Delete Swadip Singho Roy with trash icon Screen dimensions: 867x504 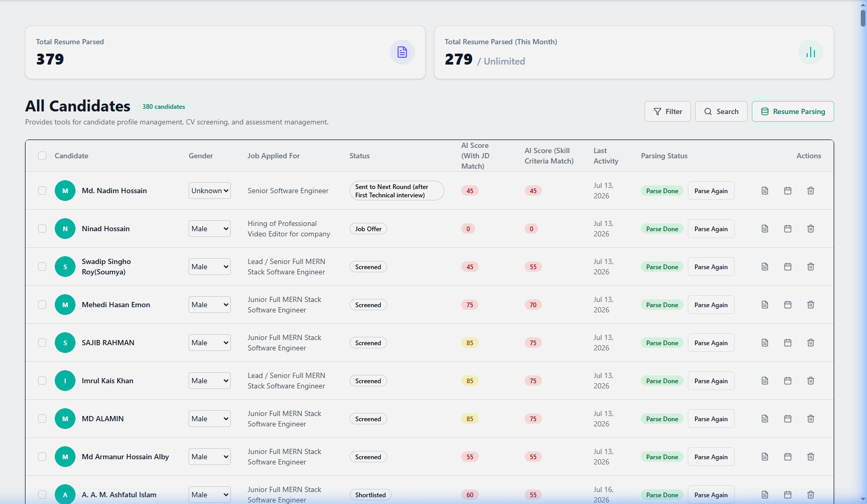(x=811, y=267)
